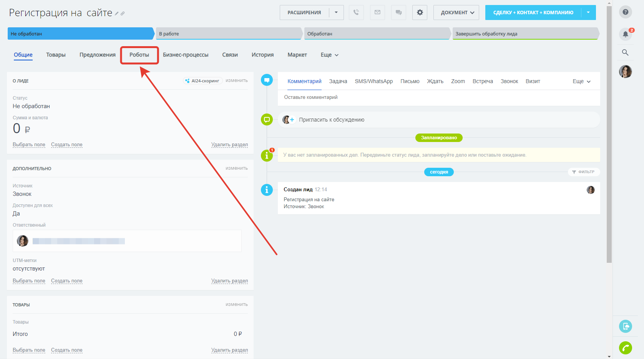Open the notifications bell

coord(625,34)
